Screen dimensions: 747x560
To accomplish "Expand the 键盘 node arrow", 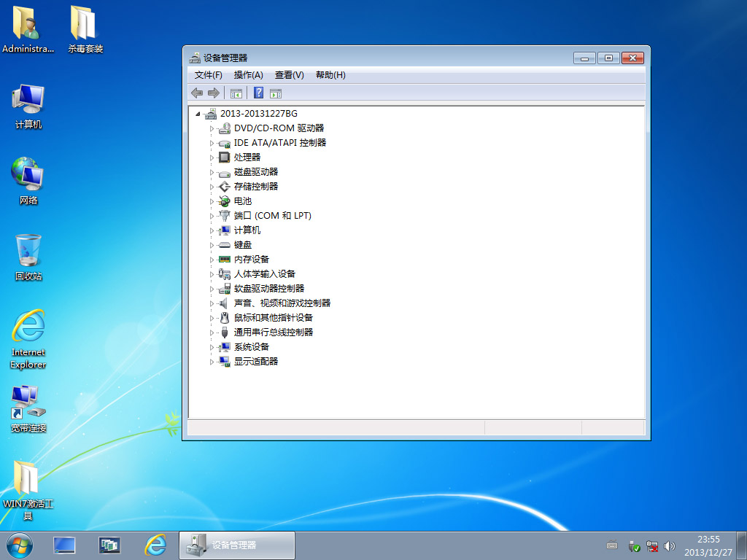I will pyautogui.click(x=212, y=245).
